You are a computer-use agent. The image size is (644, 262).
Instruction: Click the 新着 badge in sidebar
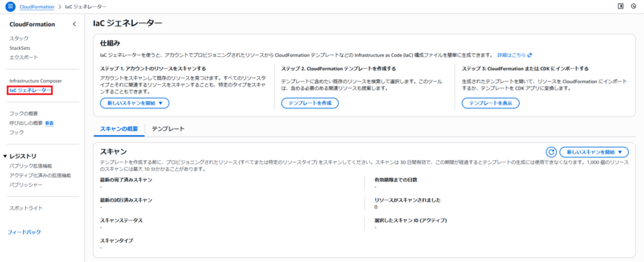point(50,123)
